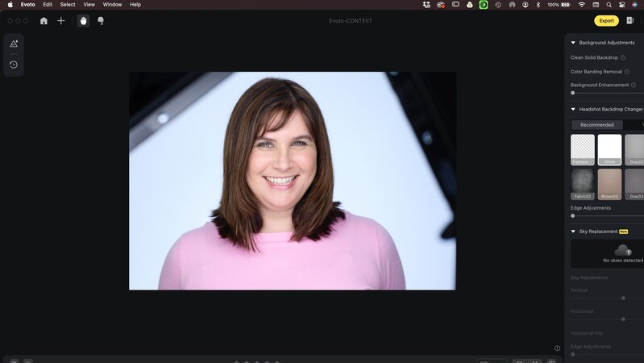
Task: Open macOS Spotlight search
Action: coord(609,5)
